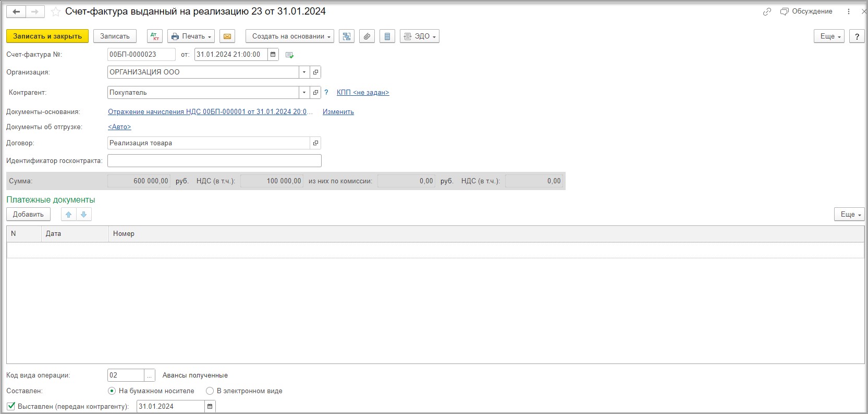Open the Контрагент record card
The width and height of the screenshot is (868, 414).
316,92
